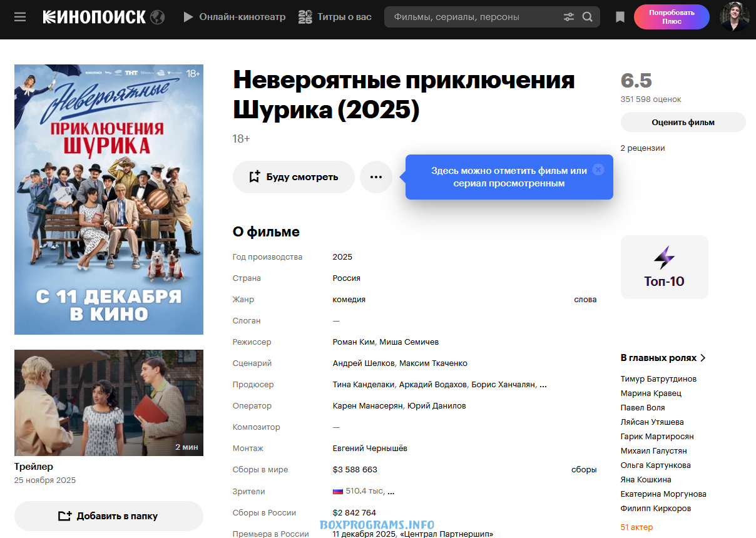
Task: Play the trailer thumbnail
Action: (x=108, y=403)
